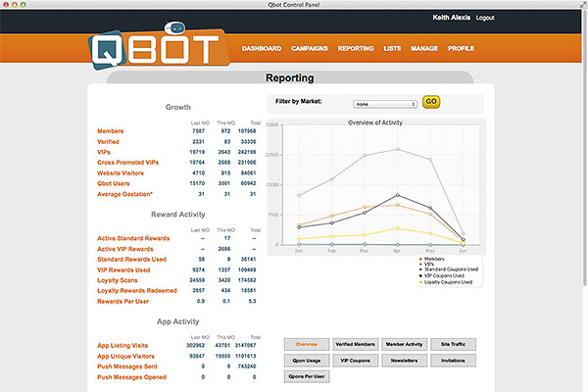Click the Active VIP Rewards label
The image size is (588, 392).
pyautogui.click(x=125, y=249)
